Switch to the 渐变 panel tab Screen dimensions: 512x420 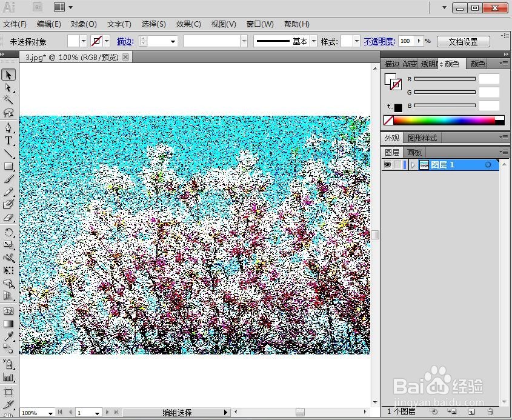(410, 64)
